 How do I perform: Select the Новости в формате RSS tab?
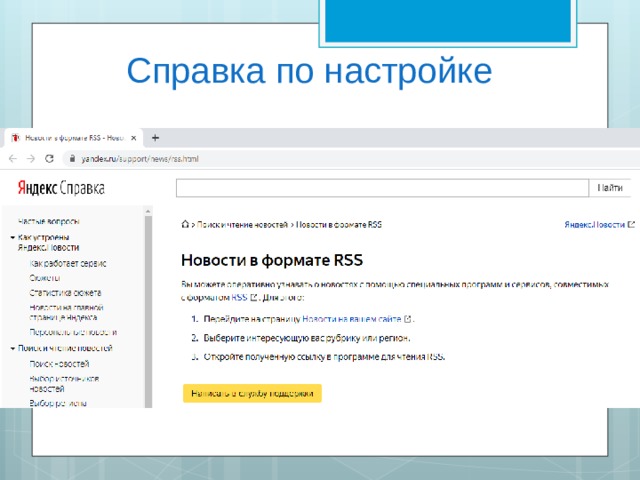point(73,138)
